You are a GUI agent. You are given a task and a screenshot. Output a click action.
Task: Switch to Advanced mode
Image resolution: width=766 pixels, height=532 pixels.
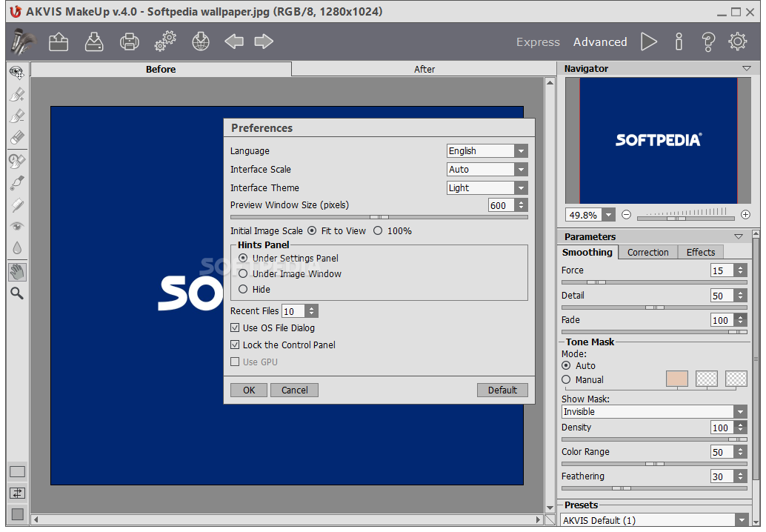pos(600,42)
